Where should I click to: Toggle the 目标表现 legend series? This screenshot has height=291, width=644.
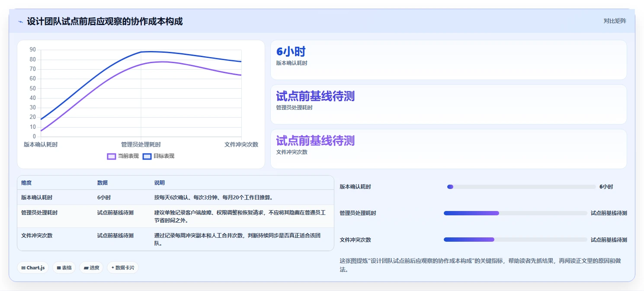pos(158,156)
